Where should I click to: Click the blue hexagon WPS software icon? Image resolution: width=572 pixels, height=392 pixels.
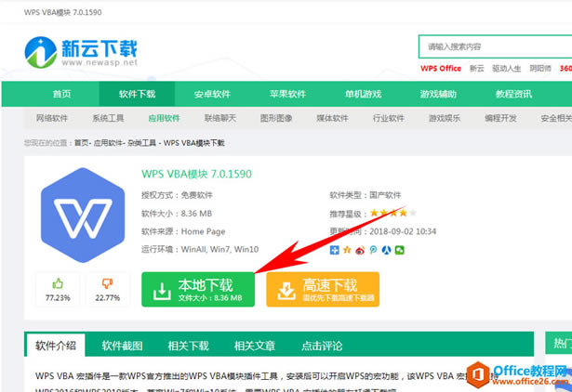pyautogui.click(x=83, y=215)
